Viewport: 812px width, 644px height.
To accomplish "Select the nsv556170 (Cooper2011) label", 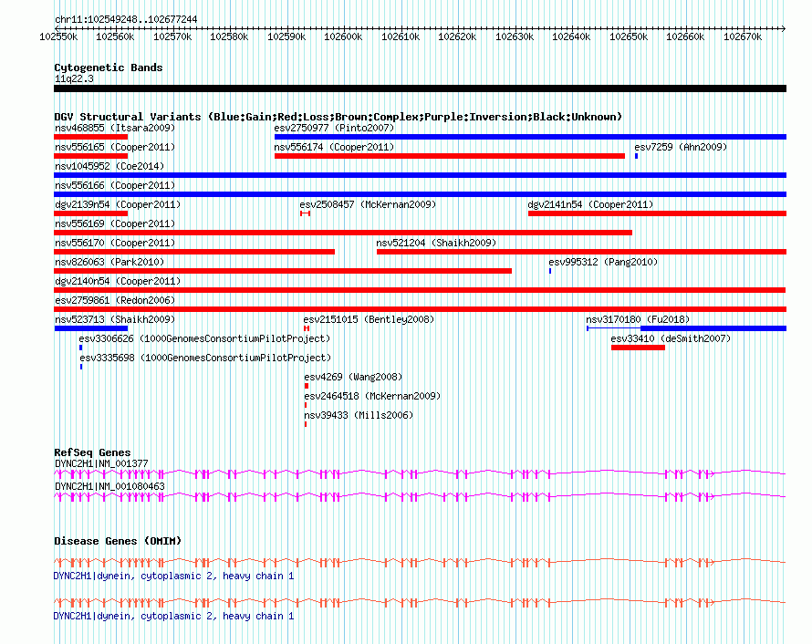I will (x=115, y=243).
